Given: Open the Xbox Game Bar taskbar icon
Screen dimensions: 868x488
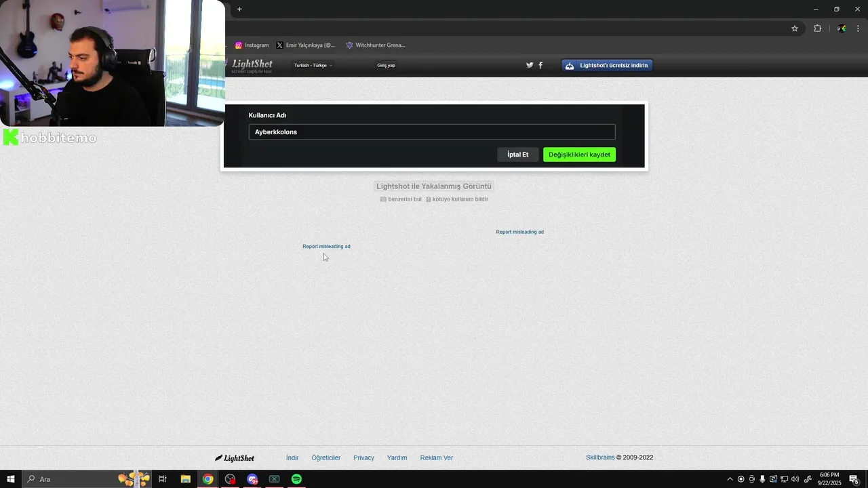Looking at the screenshot, I should tap(274, 479).
